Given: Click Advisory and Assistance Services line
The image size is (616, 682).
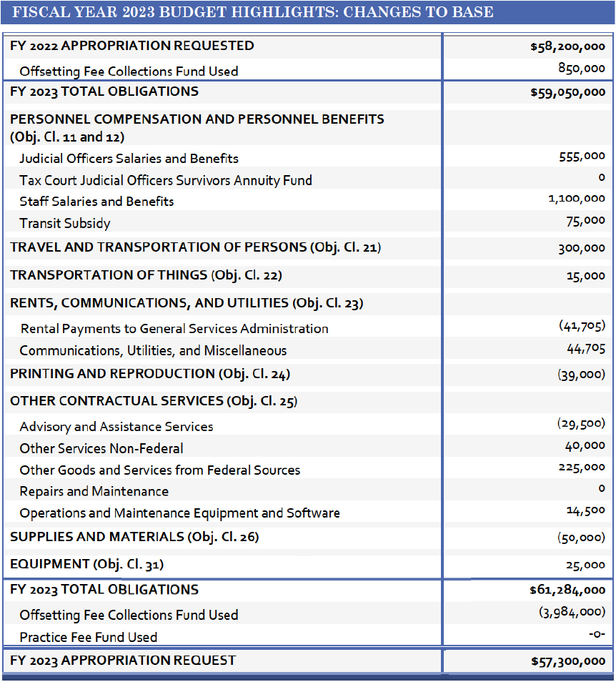Looking at the screenshot, I should click(116, 427).
